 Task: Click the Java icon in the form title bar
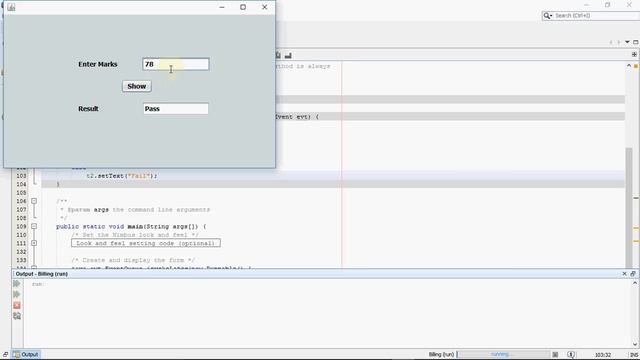click(x=11, y=7)
